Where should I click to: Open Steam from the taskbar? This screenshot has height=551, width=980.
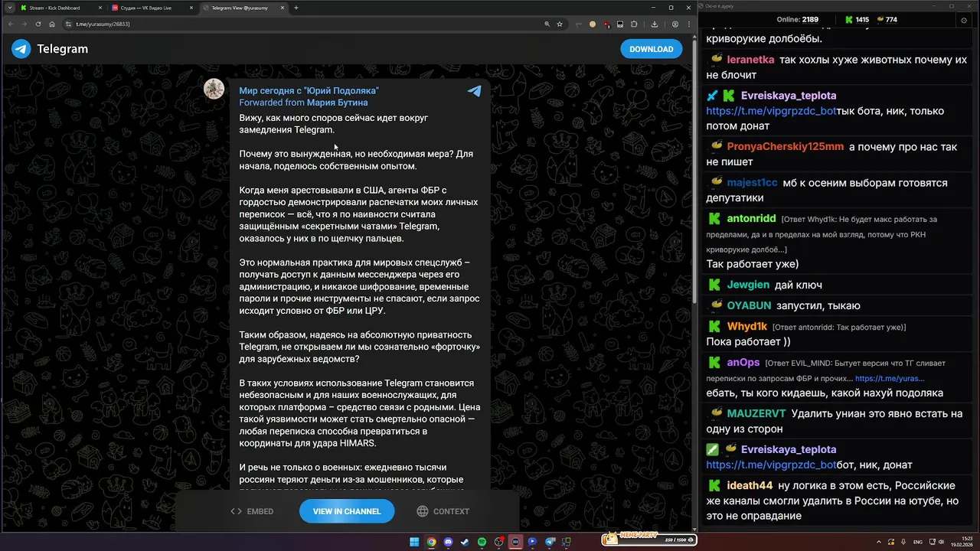[x=465, y=542]
